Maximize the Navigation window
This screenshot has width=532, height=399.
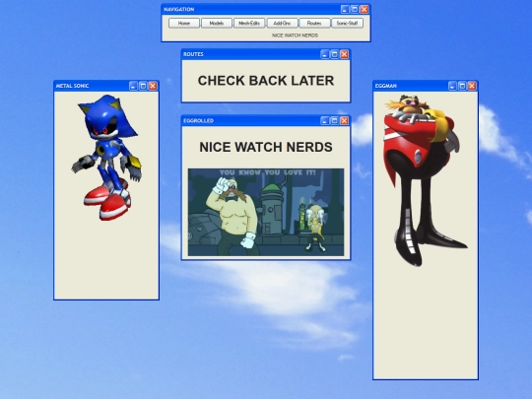coord(355,10)
